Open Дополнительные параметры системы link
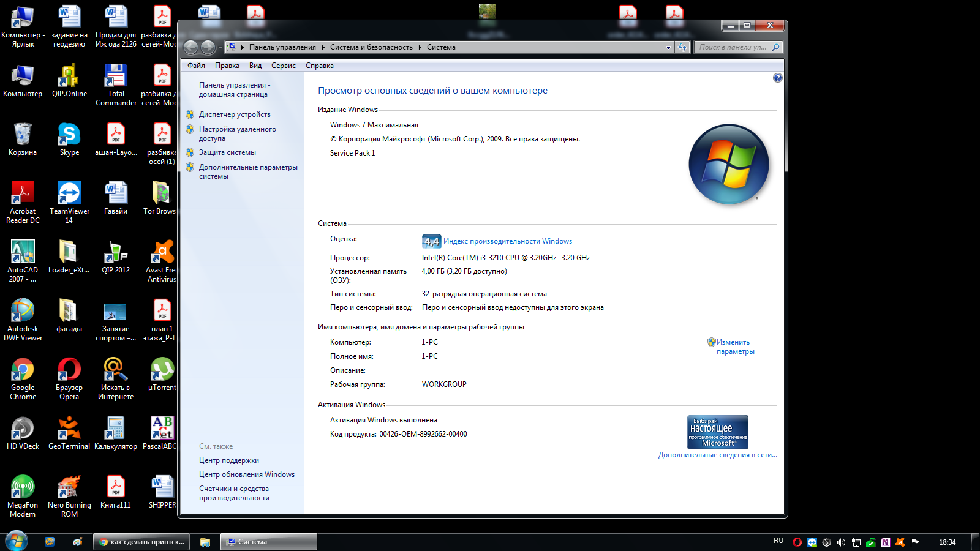This screenshot has height=551, width=980. tap(248, 171)
